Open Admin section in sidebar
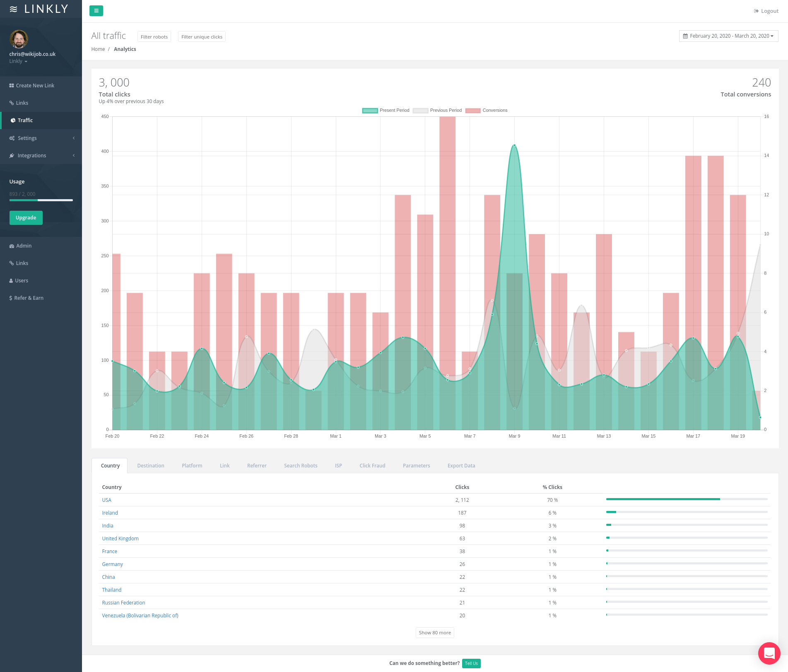 click(x=24, y=246)
